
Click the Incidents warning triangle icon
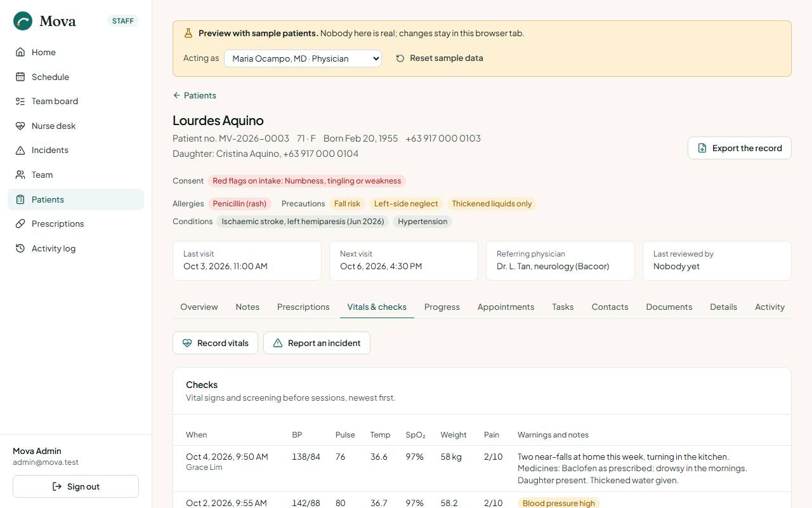(20, 150)
